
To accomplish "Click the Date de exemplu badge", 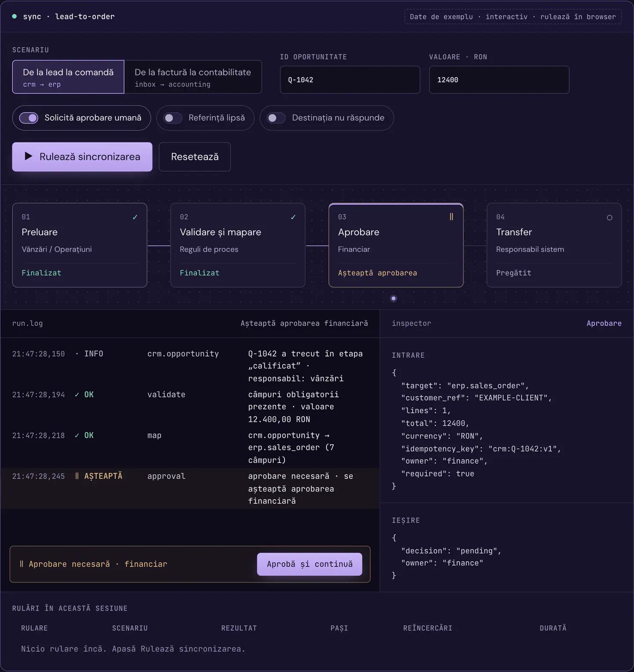I will click(x=513, y=17).
